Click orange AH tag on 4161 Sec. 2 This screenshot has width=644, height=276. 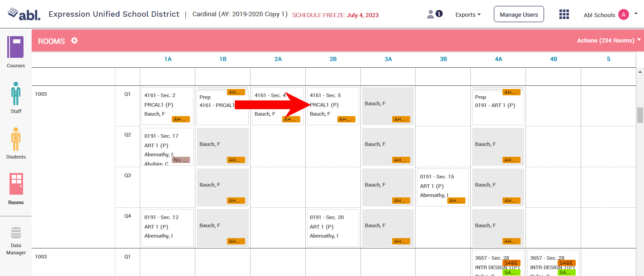click(x=181, y=119)
